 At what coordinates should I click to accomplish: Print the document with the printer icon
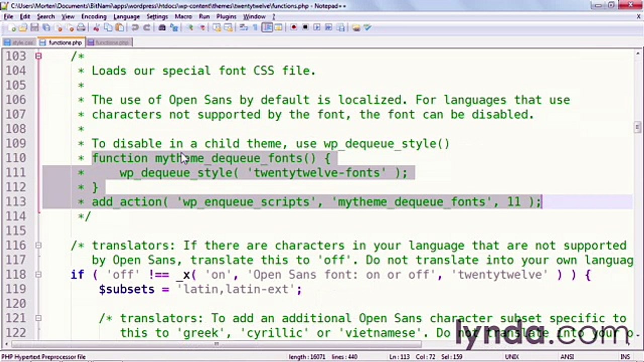80,28
